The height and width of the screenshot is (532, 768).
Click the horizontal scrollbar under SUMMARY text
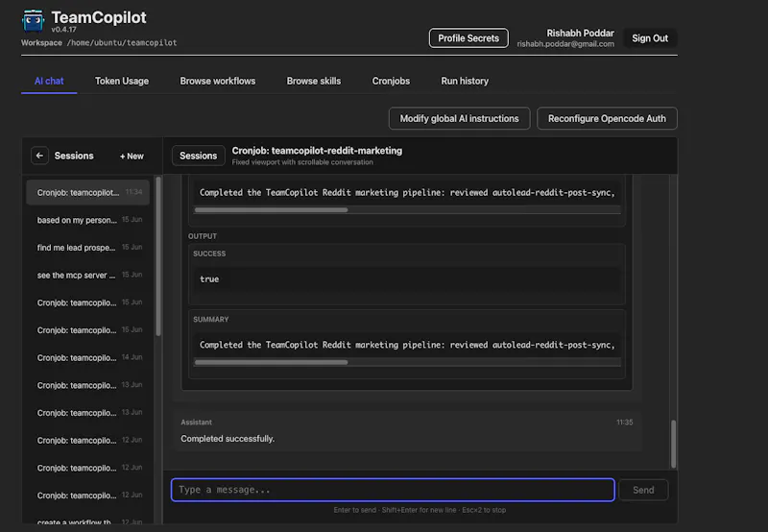(272, 362)
